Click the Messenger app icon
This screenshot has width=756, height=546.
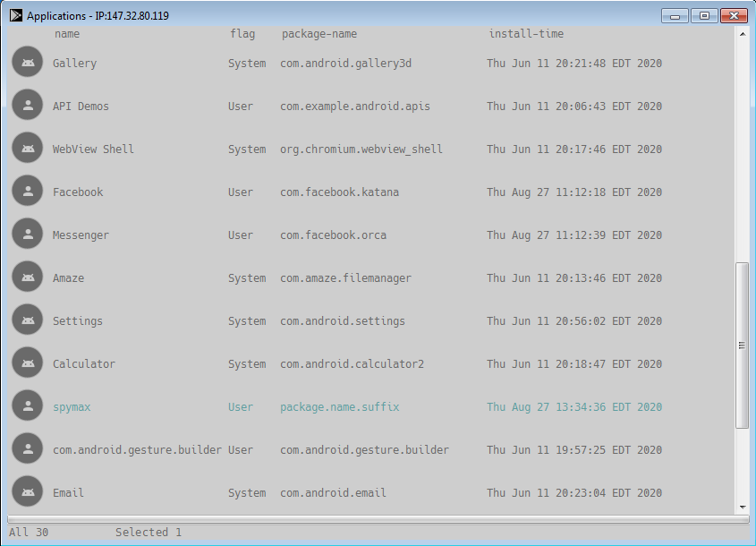tap(28, 234)
